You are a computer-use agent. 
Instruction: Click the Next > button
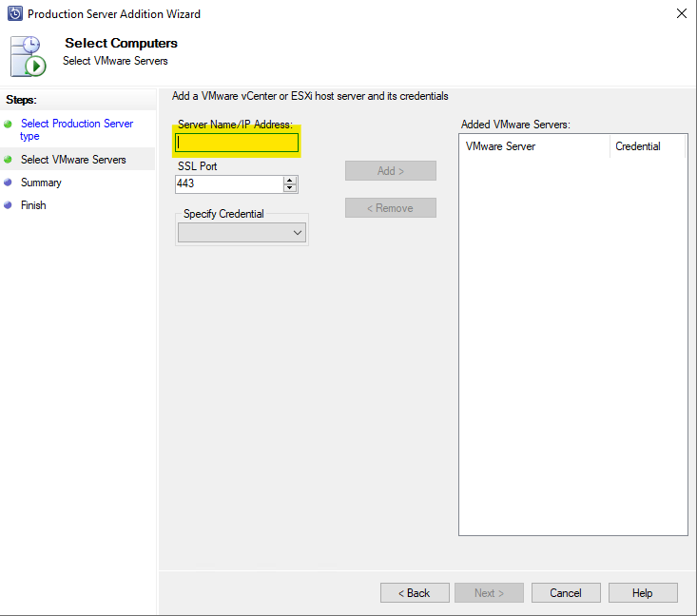(x=489, y=593)
